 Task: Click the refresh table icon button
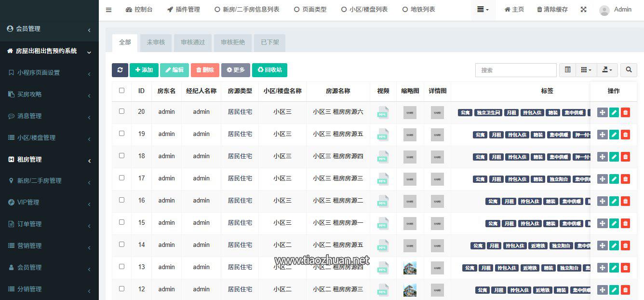120,70
